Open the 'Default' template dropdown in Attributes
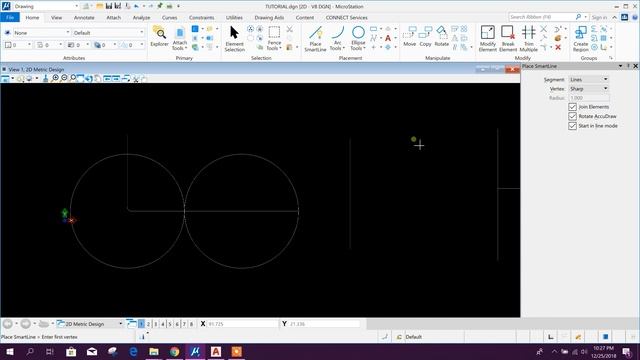 [109, 33]
